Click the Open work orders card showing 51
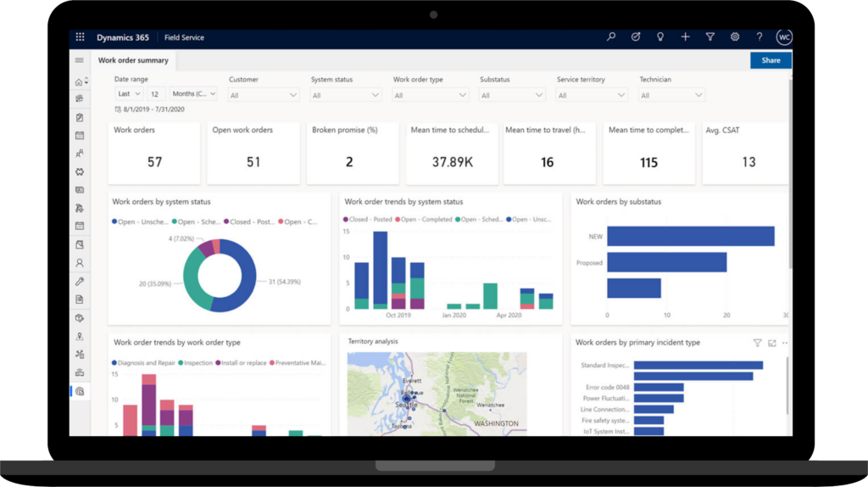The width and height of the screenshot is (868, 487). pos(253,153)
